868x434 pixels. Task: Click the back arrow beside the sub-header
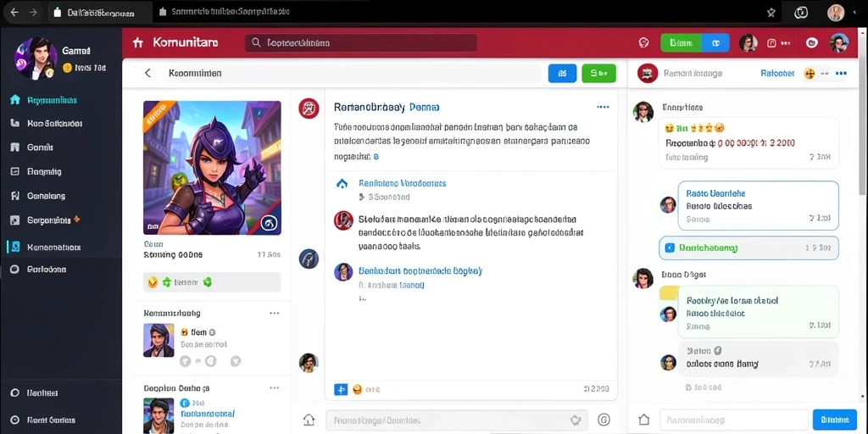point(147,73)
